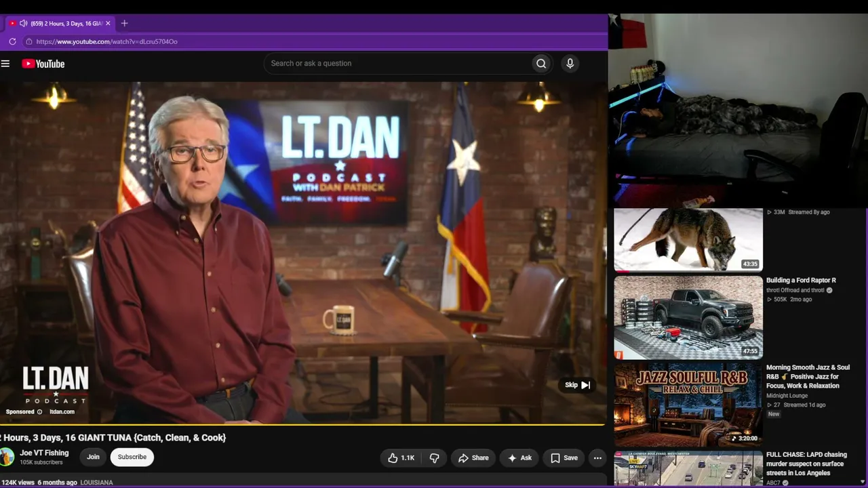Open the throtl Offroad and throtl channel
Image resolution: width=868 pixels, height=488 pixels.
click(795, 290)
